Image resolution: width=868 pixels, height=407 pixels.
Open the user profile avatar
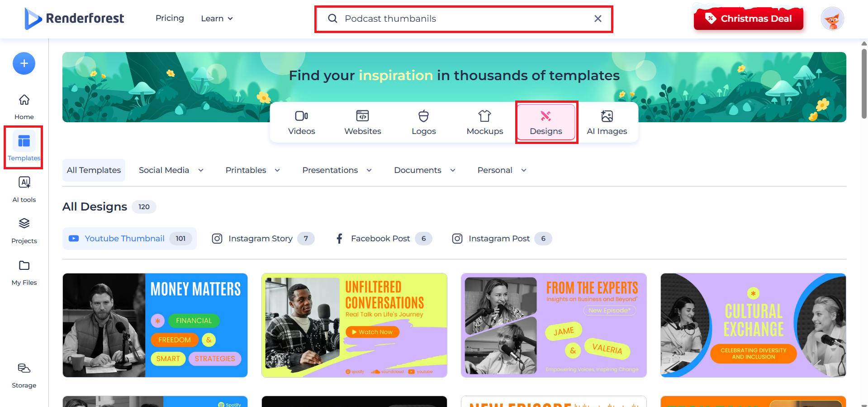point(832,19)
